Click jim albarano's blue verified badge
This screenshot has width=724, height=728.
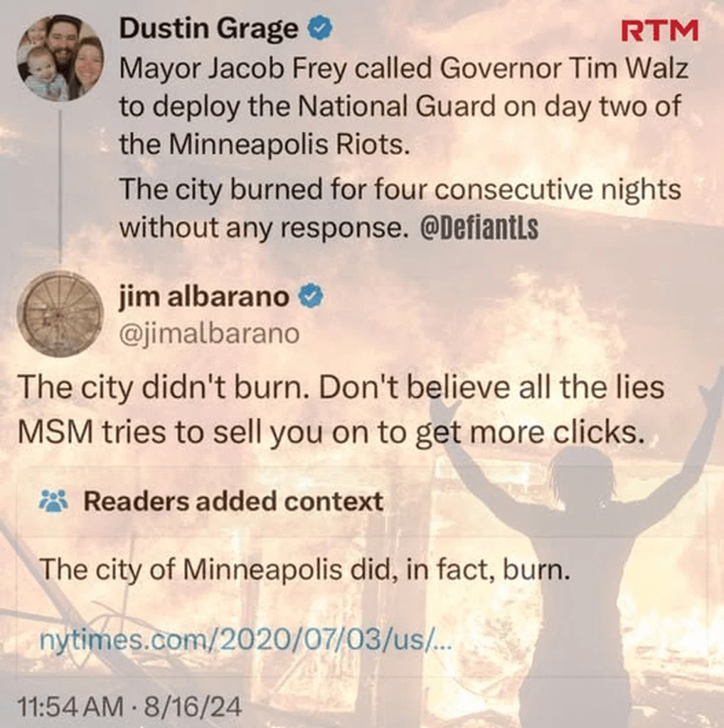click(311, 296)
